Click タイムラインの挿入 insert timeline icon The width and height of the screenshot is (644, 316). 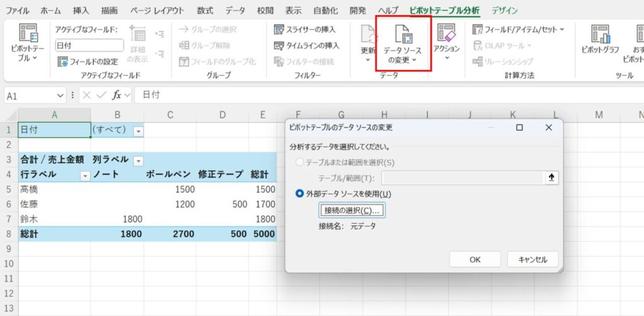click(x=280, y=45)
